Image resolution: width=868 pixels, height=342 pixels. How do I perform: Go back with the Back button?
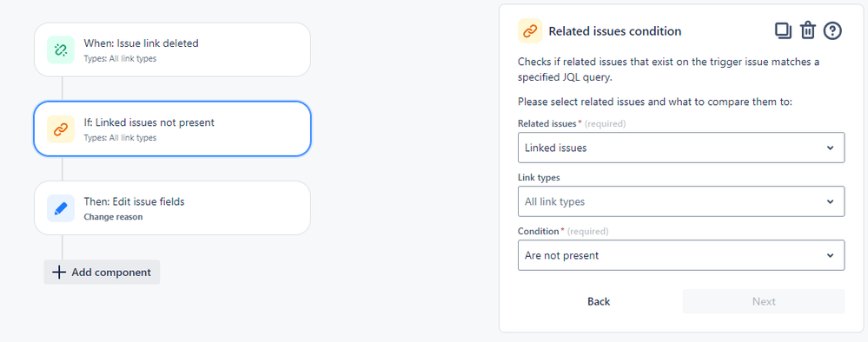tap(599, 301)
